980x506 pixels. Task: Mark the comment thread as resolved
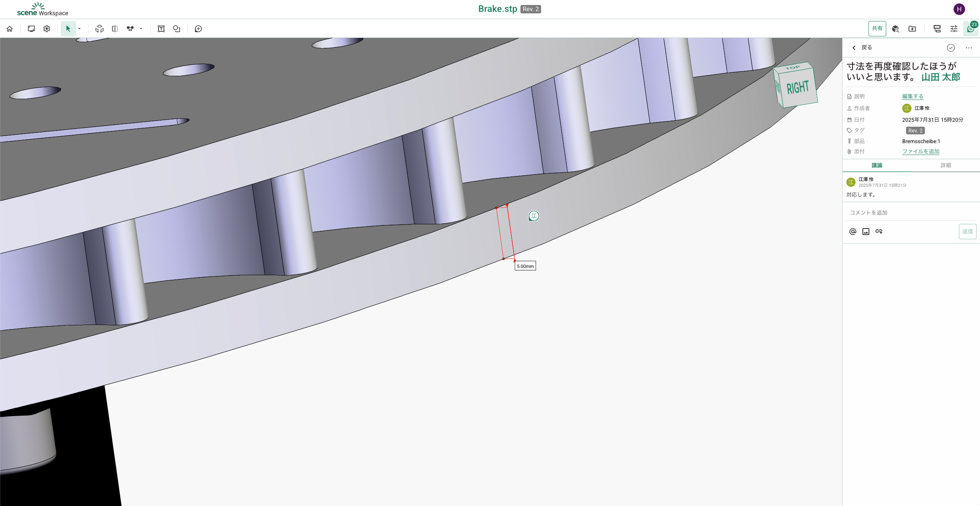(951, 48)
